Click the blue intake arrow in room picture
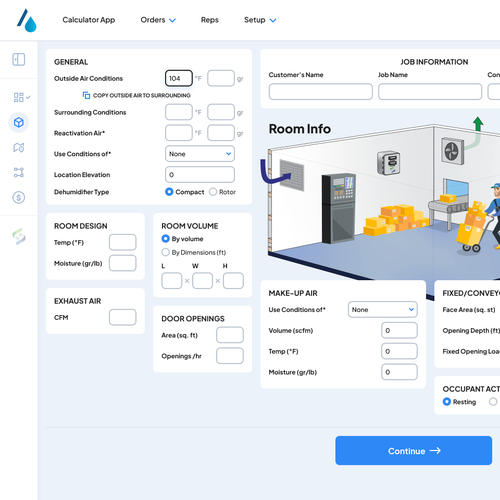The image size is (500, 500). coord(275,172)
